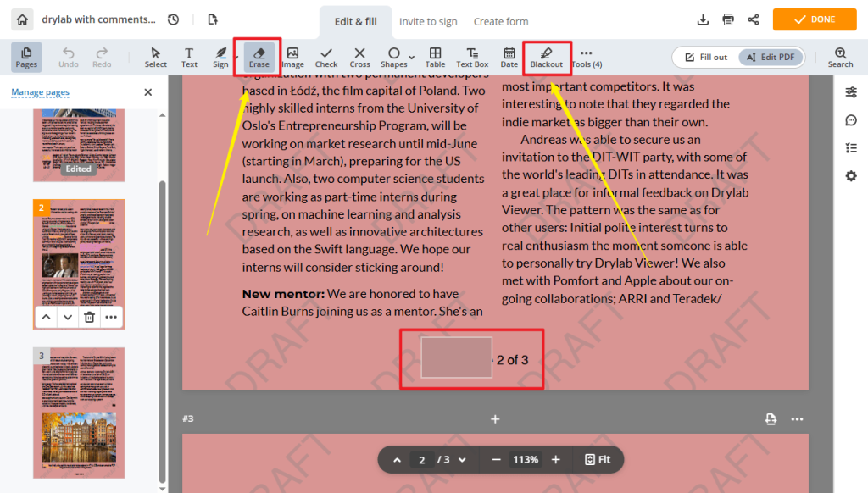
Task: Open the right sidebar adjustments sliders icon
Action: coord(851,92)
